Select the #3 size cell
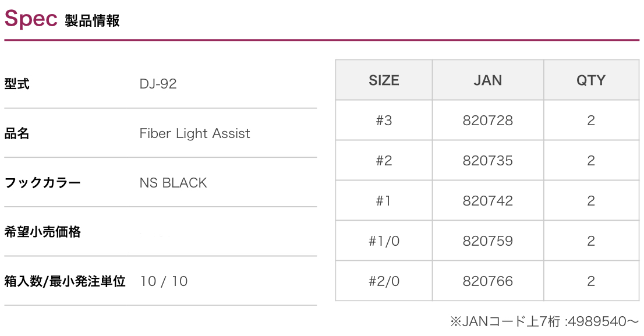Viewport: 644px width, 336px height. (384, 121)
